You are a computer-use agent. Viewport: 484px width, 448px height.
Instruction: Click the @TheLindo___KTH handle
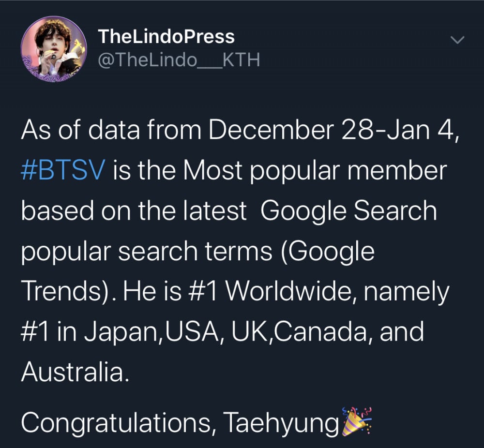click(179, 60)
